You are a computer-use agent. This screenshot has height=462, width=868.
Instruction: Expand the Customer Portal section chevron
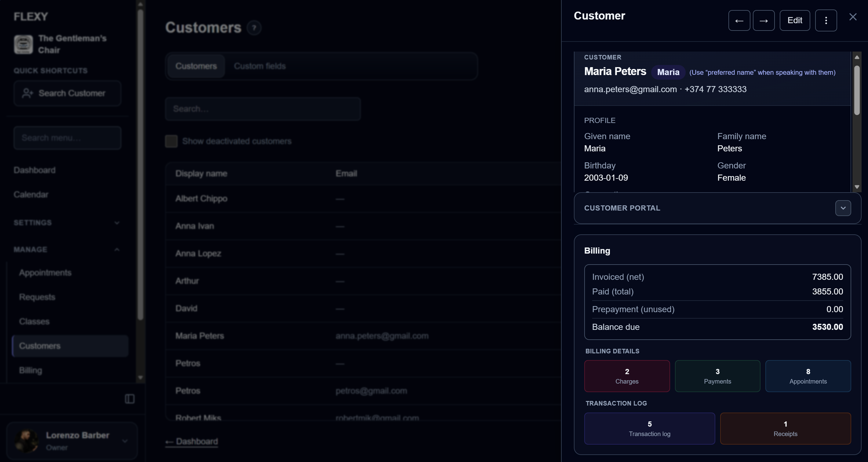click(x=843, y=208)
